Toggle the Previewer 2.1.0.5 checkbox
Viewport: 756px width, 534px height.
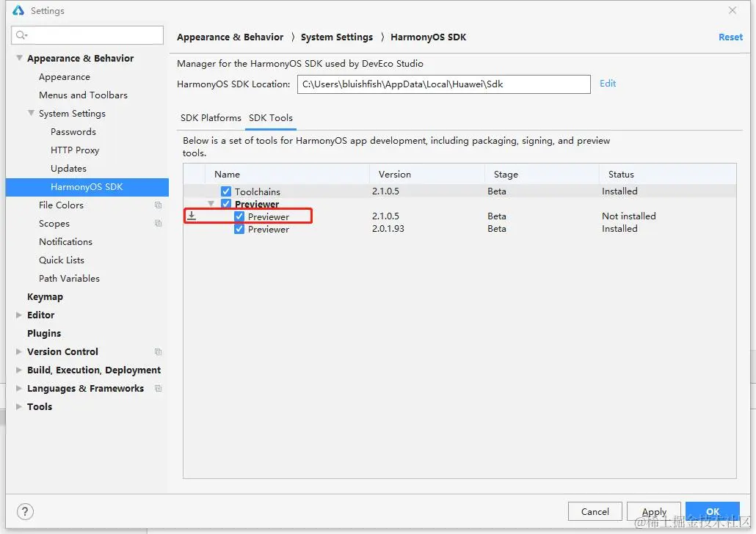239,216
